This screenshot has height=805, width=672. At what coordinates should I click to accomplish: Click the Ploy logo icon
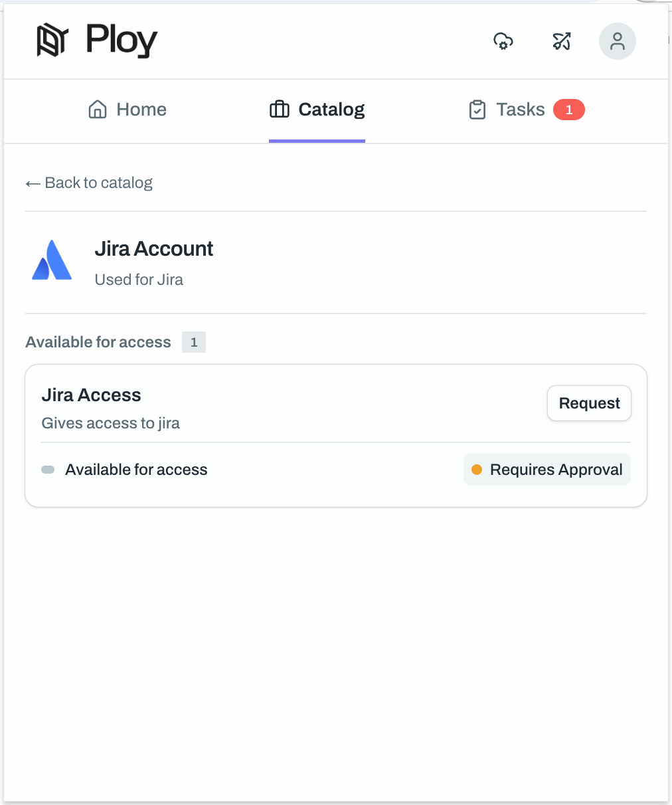52,41
